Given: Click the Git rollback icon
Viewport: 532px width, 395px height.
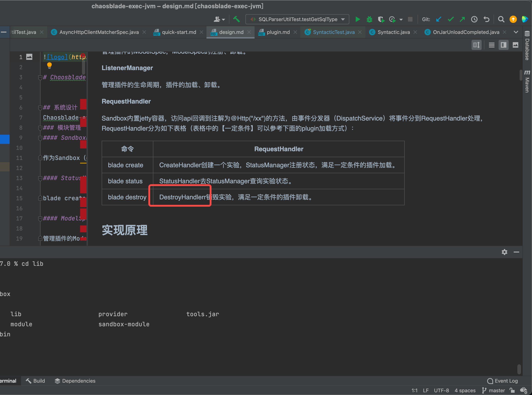Looking at the screenshot, I should [x=486, y=19].
